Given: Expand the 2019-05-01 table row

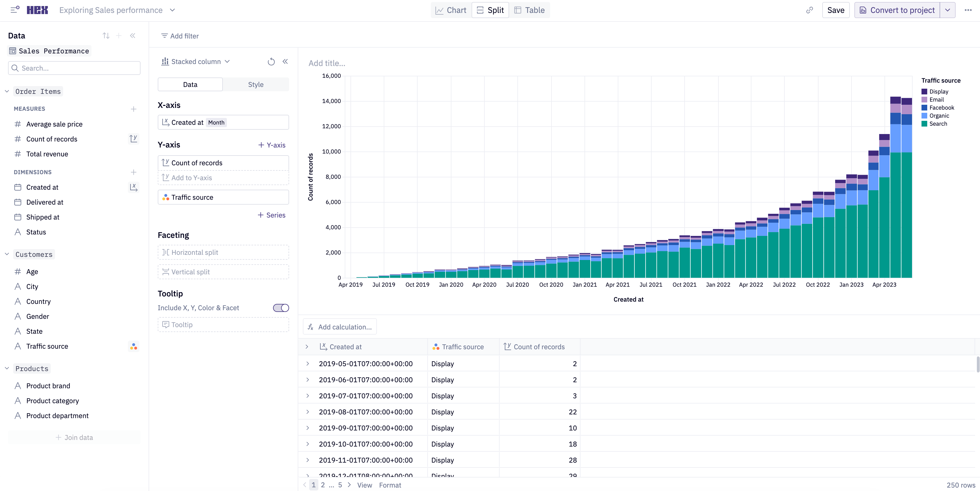Looking at the screenshot, I should 307,364.
